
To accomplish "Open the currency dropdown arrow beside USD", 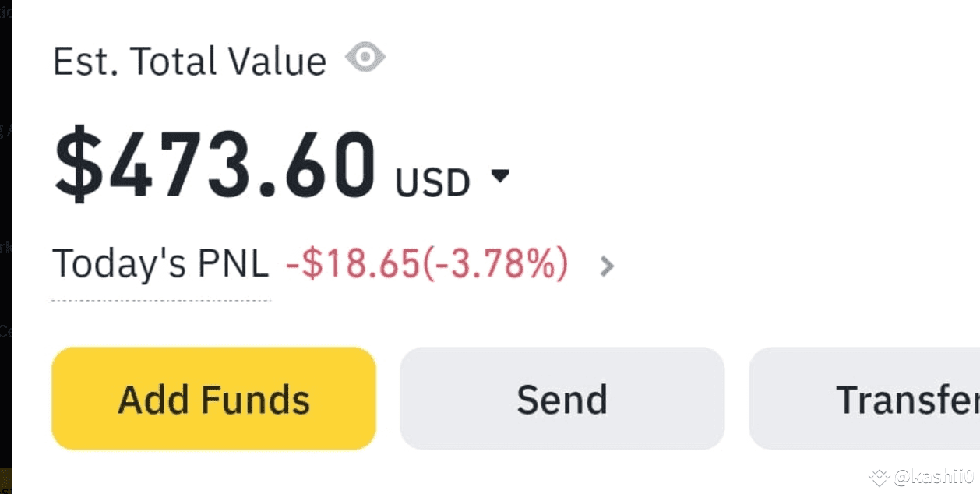I will tap(500, 176).
